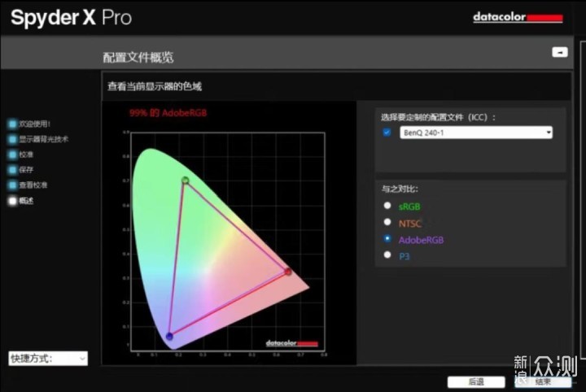Toggle the BenQ 240-1 profile checkbox
This screenshot has height=392, width=586.
tap(387, 133)
